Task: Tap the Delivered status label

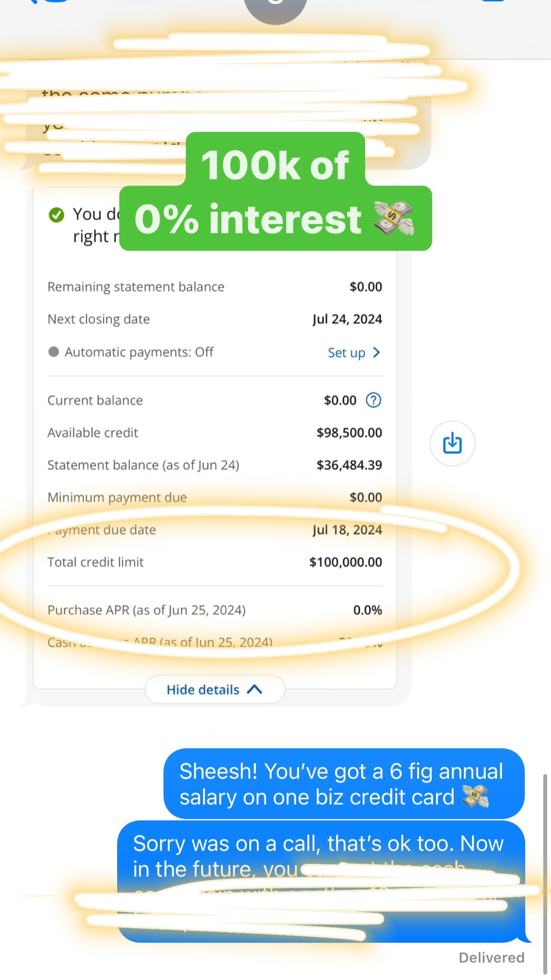Action: point(491,958)
